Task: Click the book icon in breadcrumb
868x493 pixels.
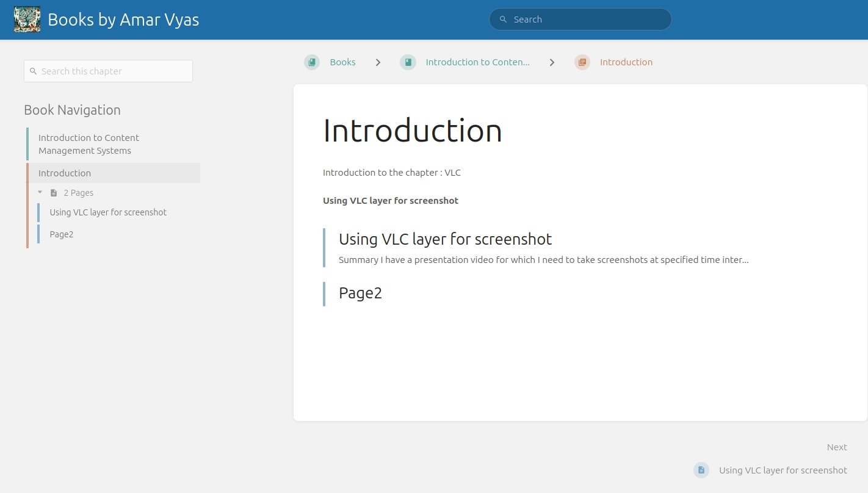Action: point(408,62)
